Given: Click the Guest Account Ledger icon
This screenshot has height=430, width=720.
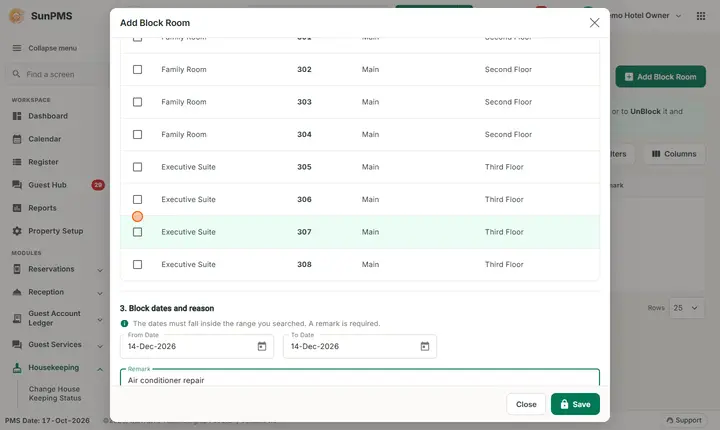Looking at the screenshot, I should coord(17,318).
